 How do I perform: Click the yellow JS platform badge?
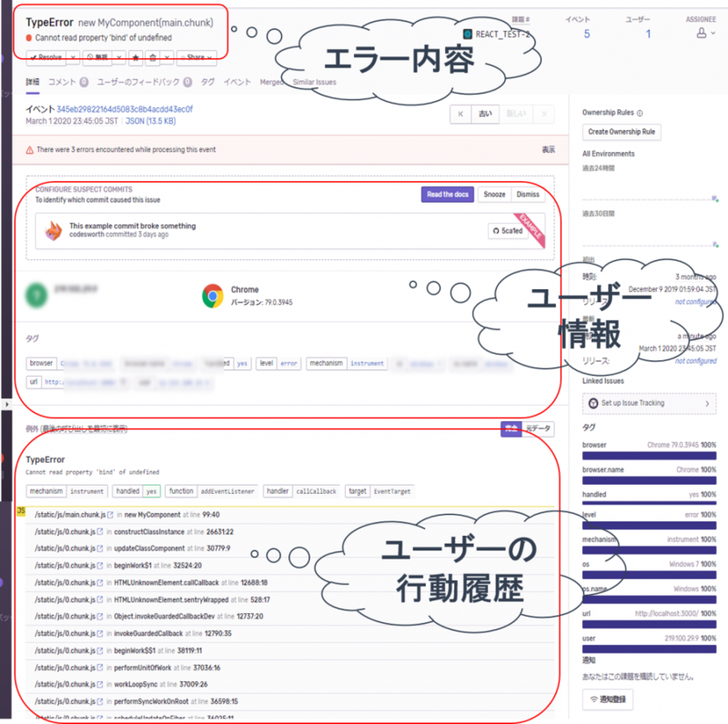pos(21,510)
